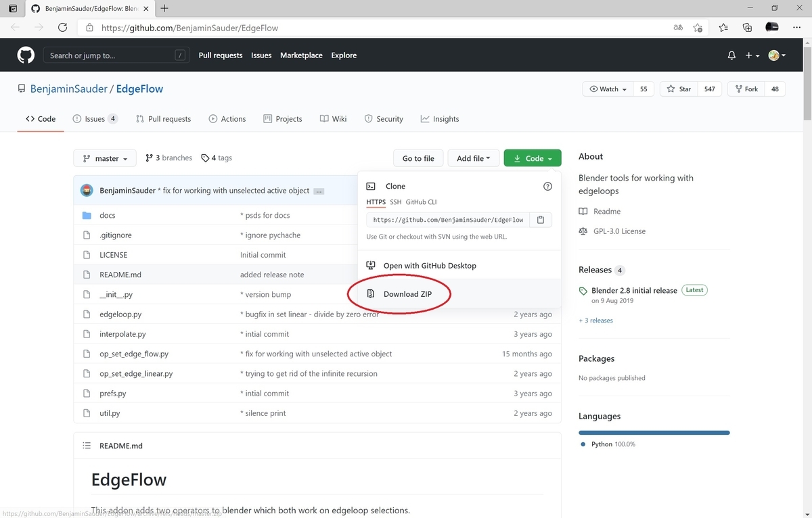Open the Add file dropdown
The width and height of the screenshot is (812, 518).
click(474, 158)
